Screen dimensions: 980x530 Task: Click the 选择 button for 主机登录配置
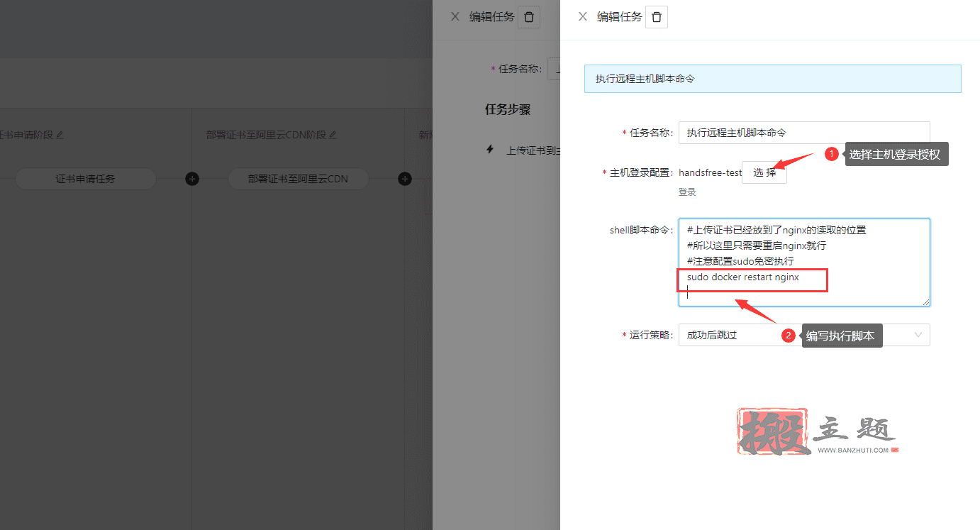point(764,172)
